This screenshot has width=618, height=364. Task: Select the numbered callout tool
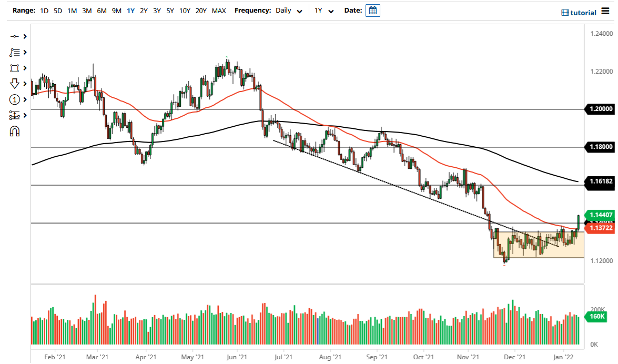pyautogui.click(x=15, y=99)
